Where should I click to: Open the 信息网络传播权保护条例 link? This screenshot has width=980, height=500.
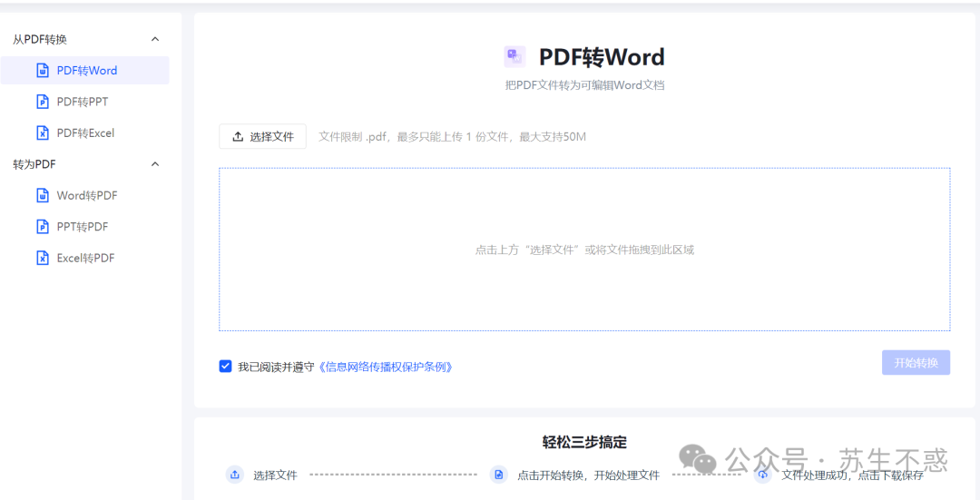pyautogui.click(x=385, y=367)
